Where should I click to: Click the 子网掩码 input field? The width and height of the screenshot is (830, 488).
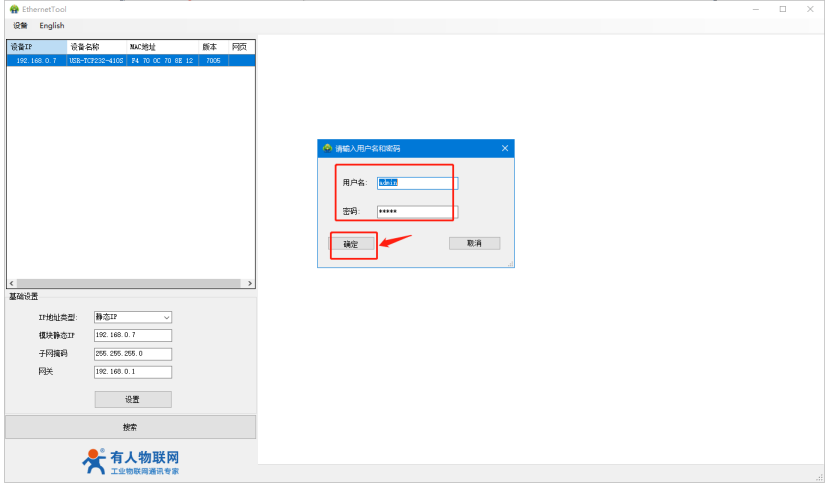coord(133,354)
